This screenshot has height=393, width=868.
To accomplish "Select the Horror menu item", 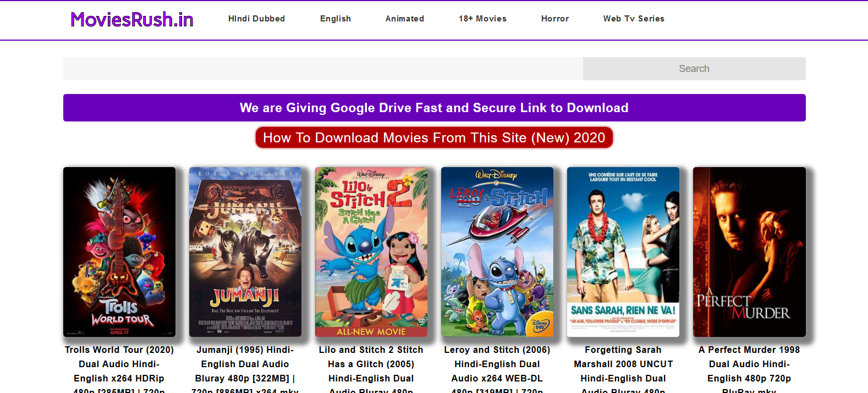I will point(555,19).
